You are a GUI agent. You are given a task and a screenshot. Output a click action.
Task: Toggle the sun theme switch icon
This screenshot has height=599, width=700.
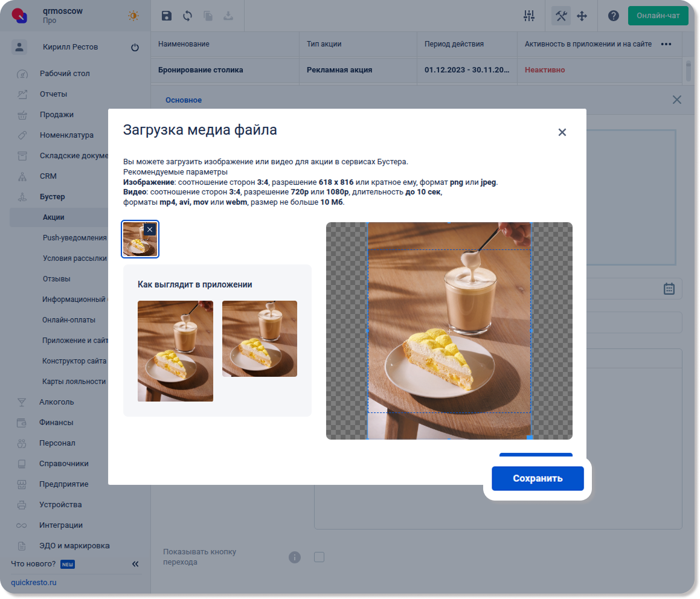(133, 16)
